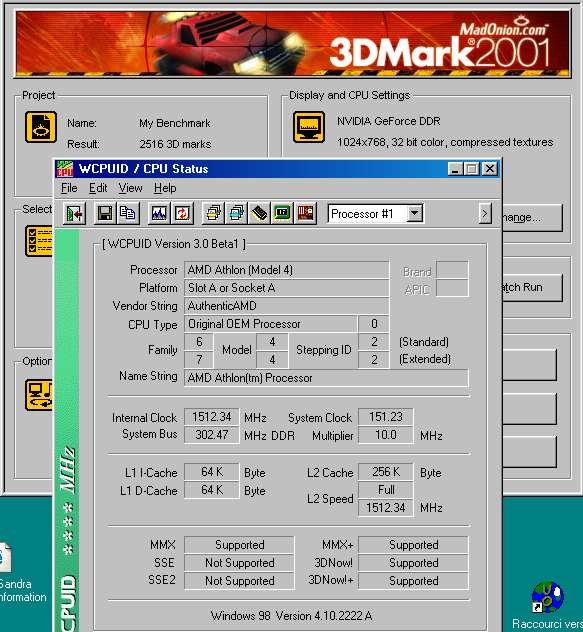Open the View menu
583x632 pixels.
pyautogui.click(x=130, y=188)
